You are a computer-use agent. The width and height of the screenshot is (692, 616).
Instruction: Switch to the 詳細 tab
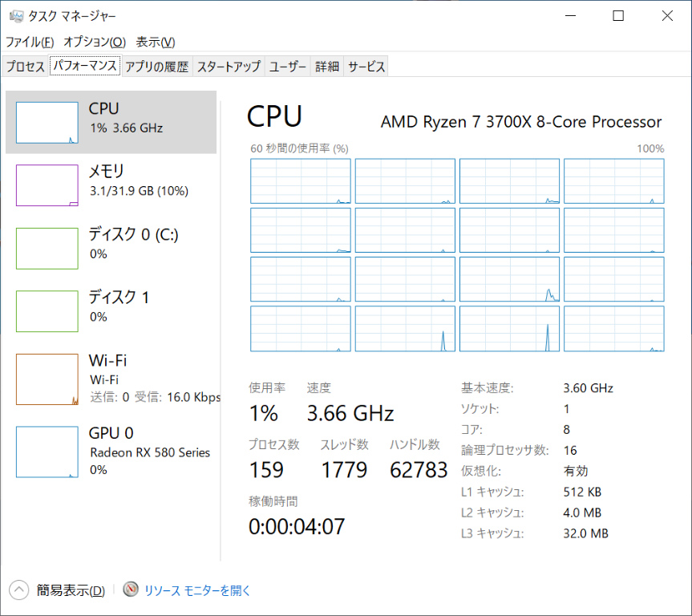coord(327,67)
